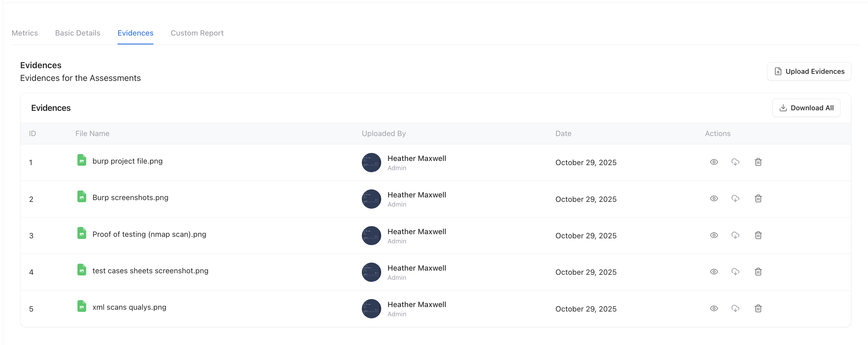The width and height of the screenshot is (868, 345).
Task: Preview burp project file.png evidence
Action: tap(714, 162)
